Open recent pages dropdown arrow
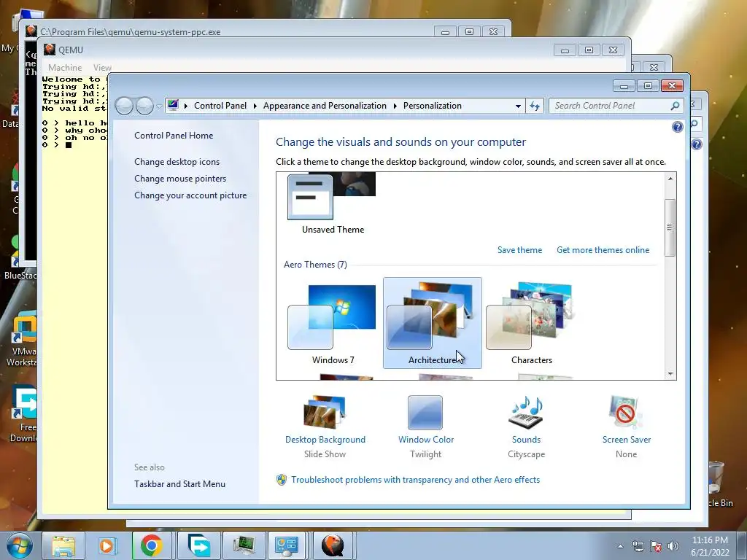Viewport: 747px width, 560px height. point(159,106)
